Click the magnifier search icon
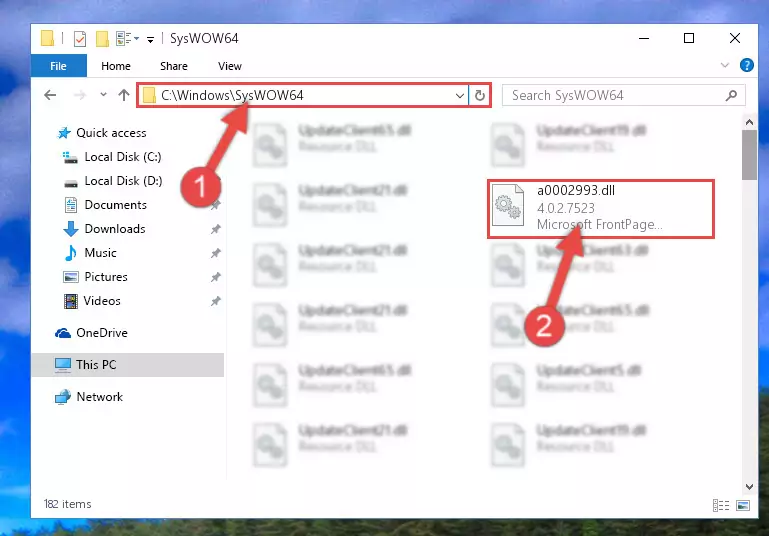 click(x=731, y=95)
